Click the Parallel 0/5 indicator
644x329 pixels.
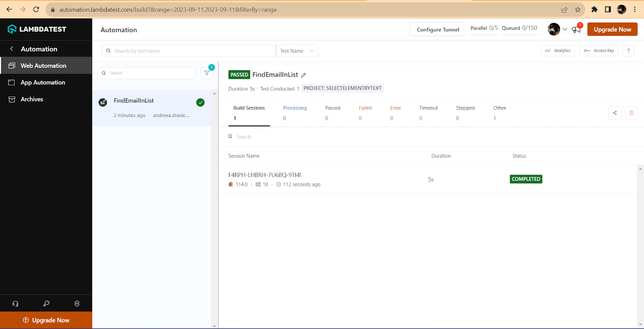[x=484, y=28]
